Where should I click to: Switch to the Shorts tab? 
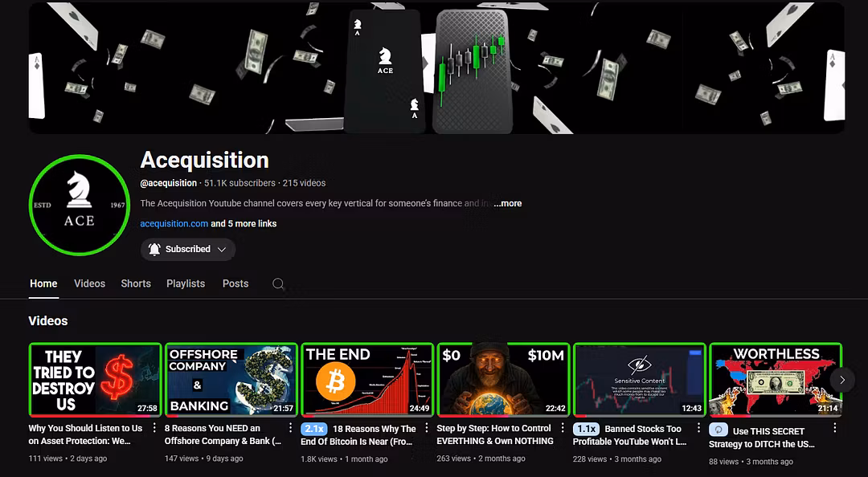coord(136,283)
